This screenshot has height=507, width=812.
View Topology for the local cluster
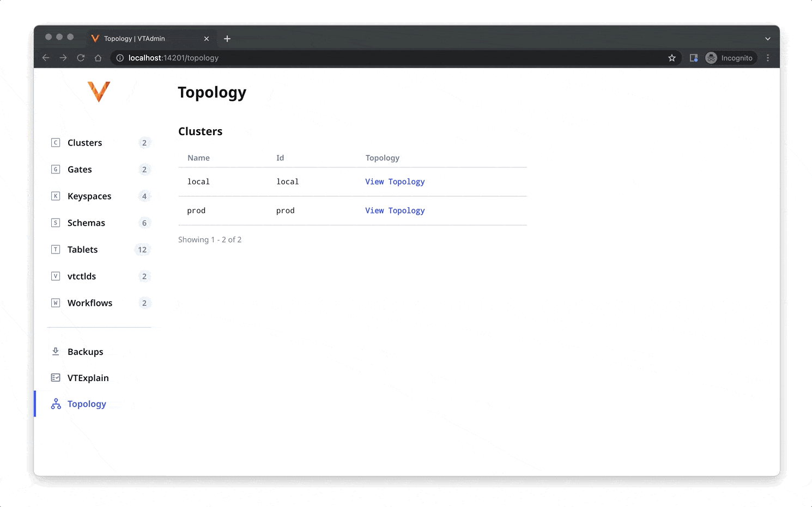click(x=395, y=182)
